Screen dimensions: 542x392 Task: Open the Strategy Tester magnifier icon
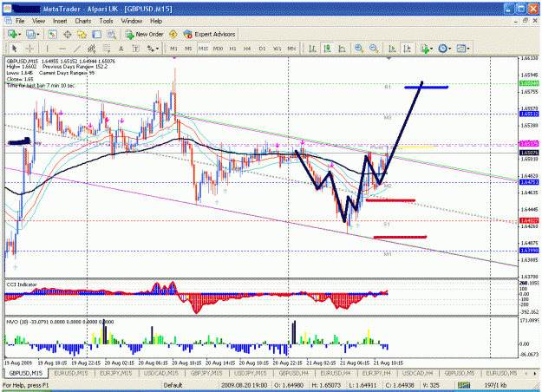click(111, 34)
